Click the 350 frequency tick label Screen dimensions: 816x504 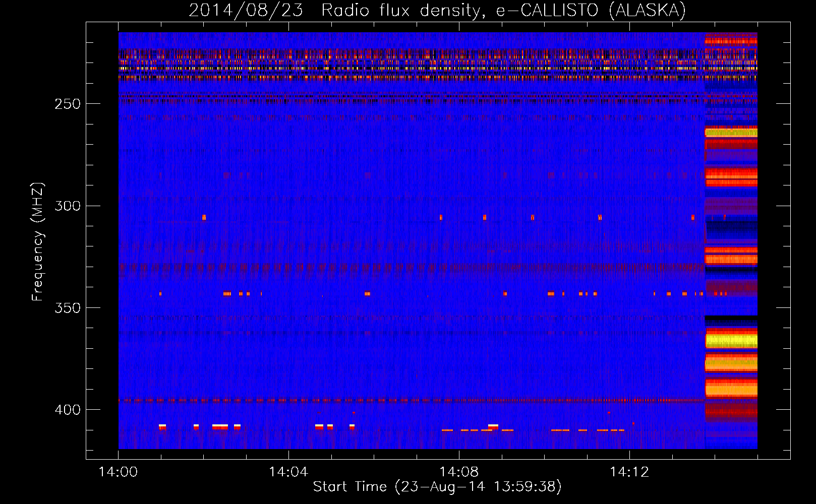pyautogui.click(x=67, y=307)
